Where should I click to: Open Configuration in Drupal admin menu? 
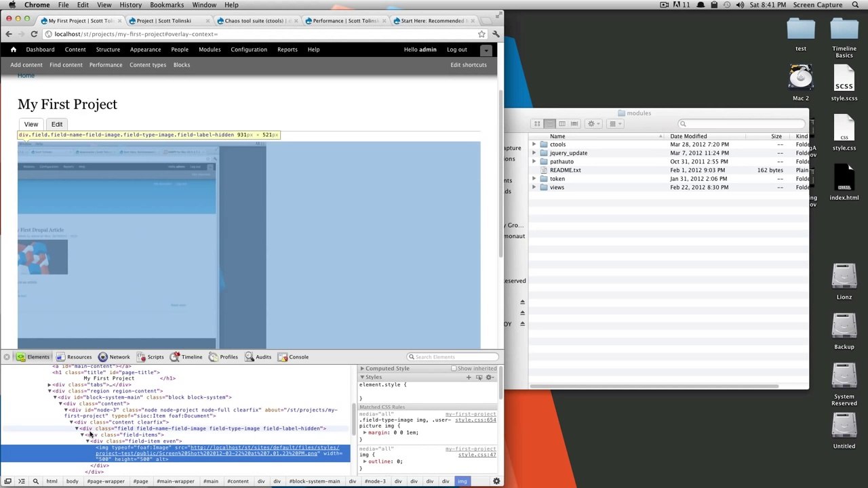pyautogui.click(x=249, y=49)
